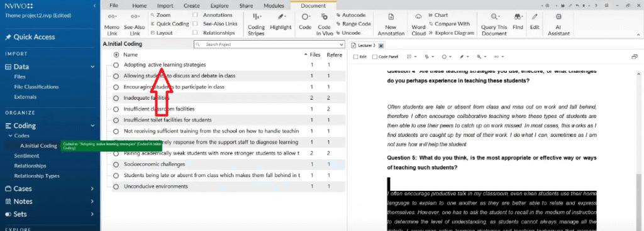The image size is (644, 231).
Task: Switch to the Home tab
Action: pyautogui.click(x=140, y=6)
